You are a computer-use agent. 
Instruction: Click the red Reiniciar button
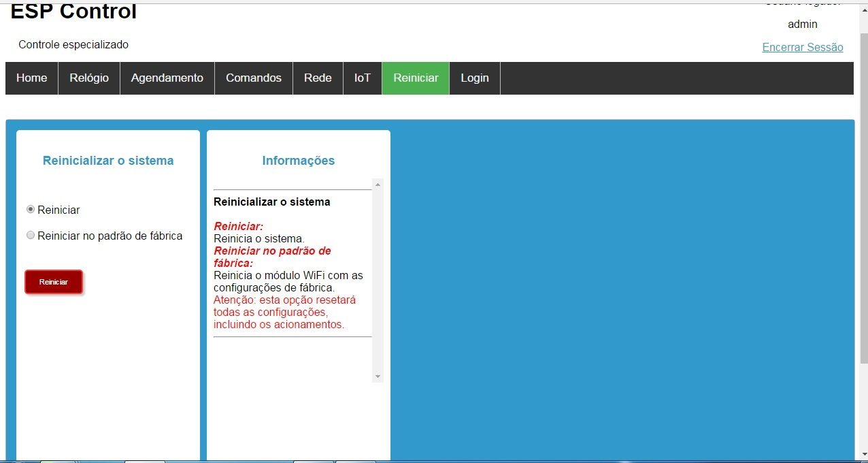click(54, 282)
